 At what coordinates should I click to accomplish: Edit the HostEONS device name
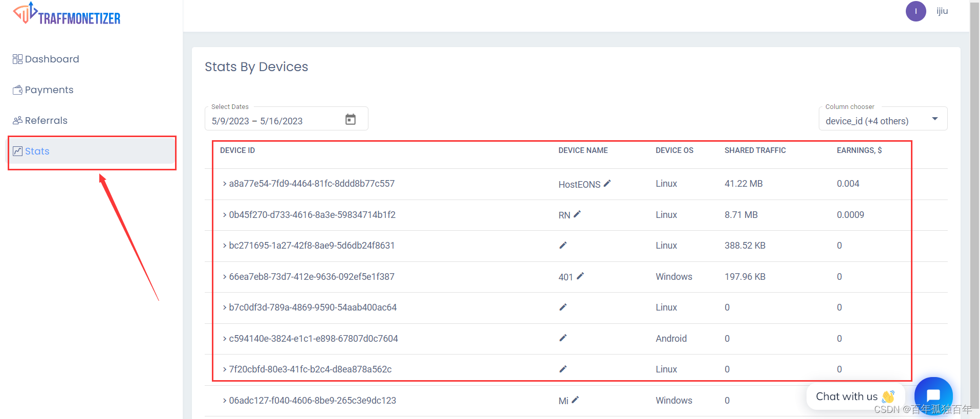(607, 183)
